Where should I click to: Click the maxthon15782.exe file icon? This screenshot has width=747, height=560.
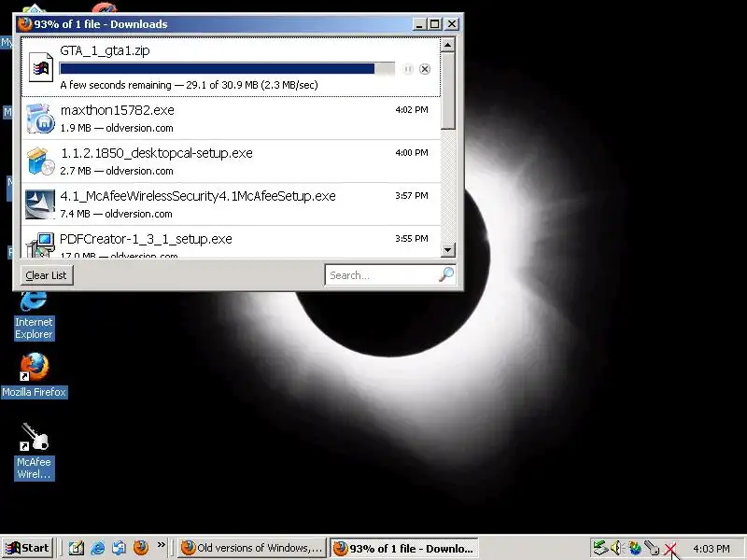(x=40, y=119)
